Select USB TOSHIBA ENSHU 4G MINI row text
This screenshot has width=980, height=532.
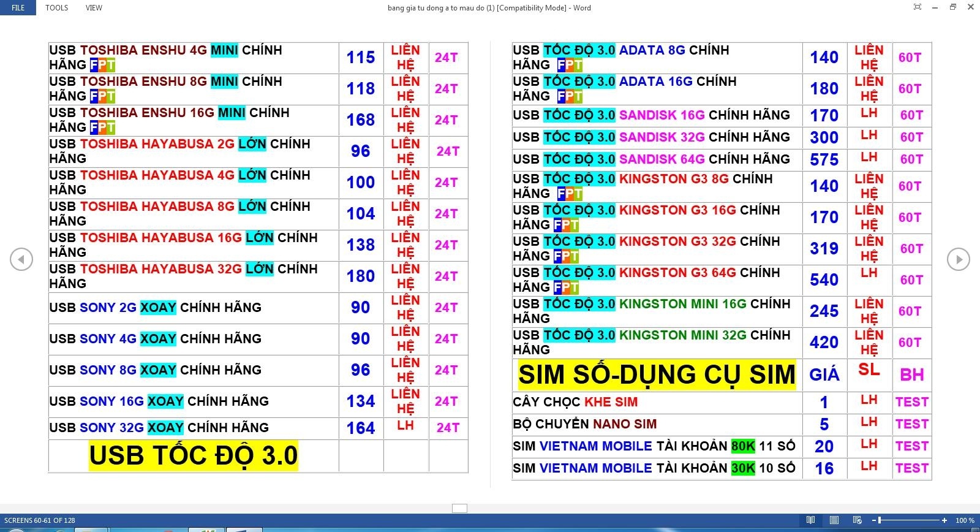pyautogui.click(x=166, y=58)
